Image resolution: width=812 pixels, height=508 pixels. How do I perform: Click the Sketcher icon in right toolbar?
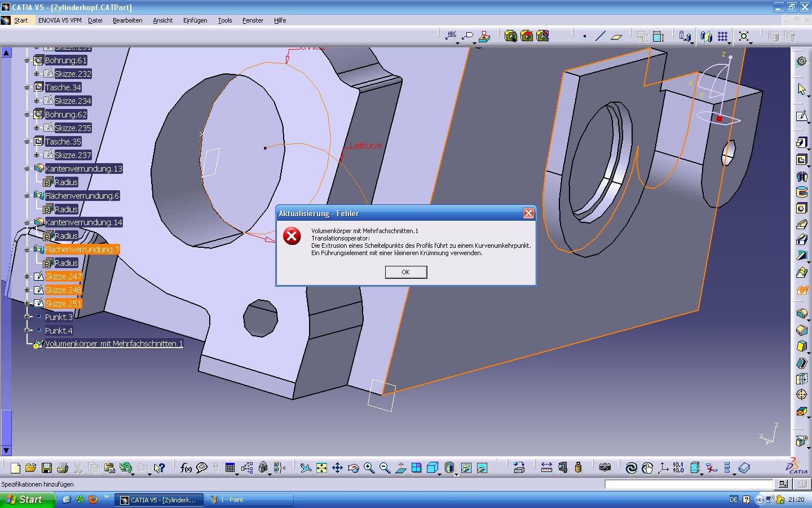click(x=801, y=116)
